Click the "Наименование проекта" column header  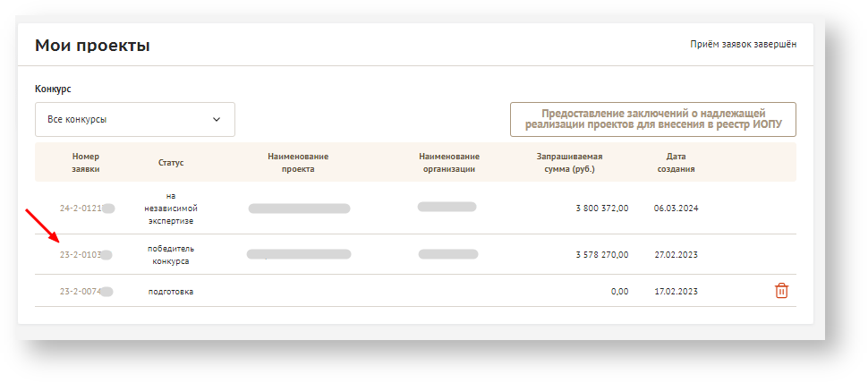coord(298,162)
